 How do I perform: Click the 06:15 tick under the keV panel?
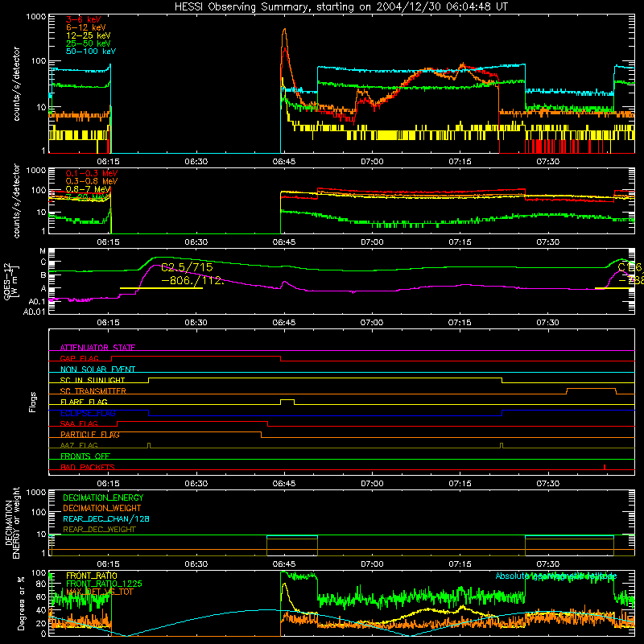coord(108,162)
